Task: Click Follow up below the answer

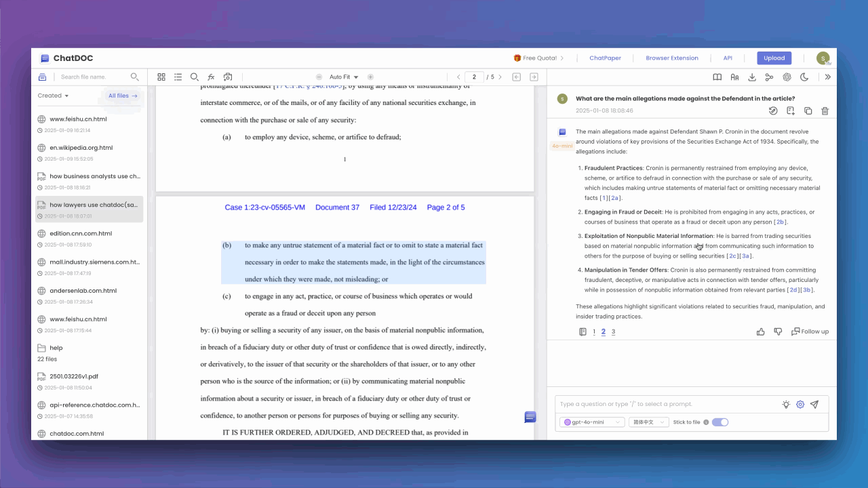Action: pos(810,331)
